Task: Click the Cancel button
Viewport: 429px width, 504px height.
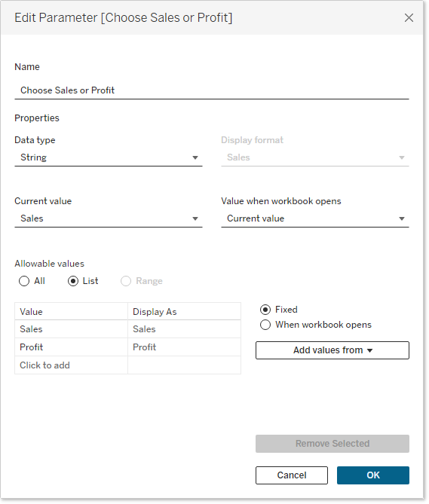Action: [292, 475]
